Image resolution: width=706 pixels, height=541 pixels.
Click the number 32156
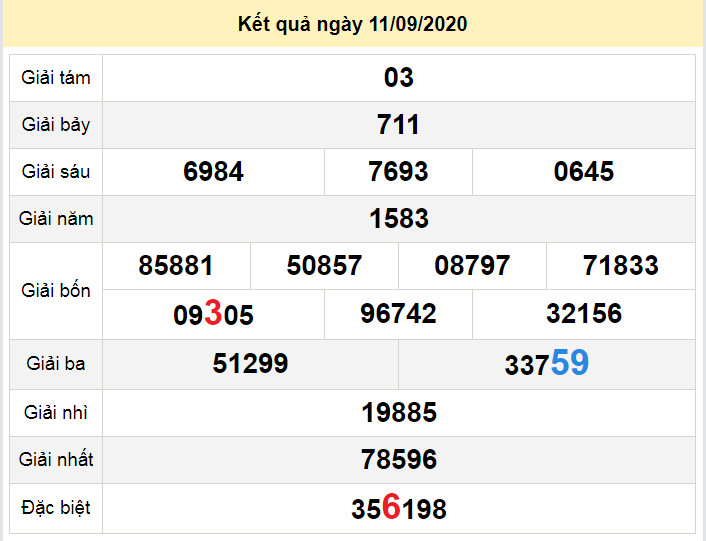584,314
